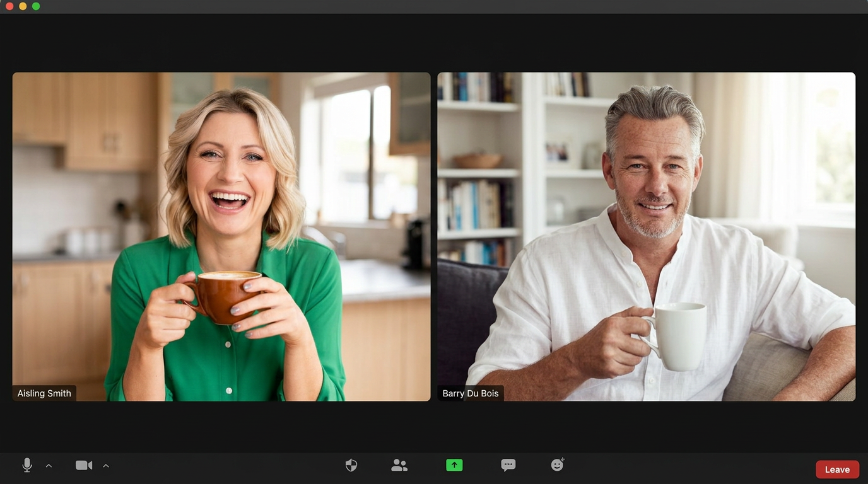Close the window with red button
This screenshot has height=484, width=868.
pyautogui.click(x=9, y=6)
